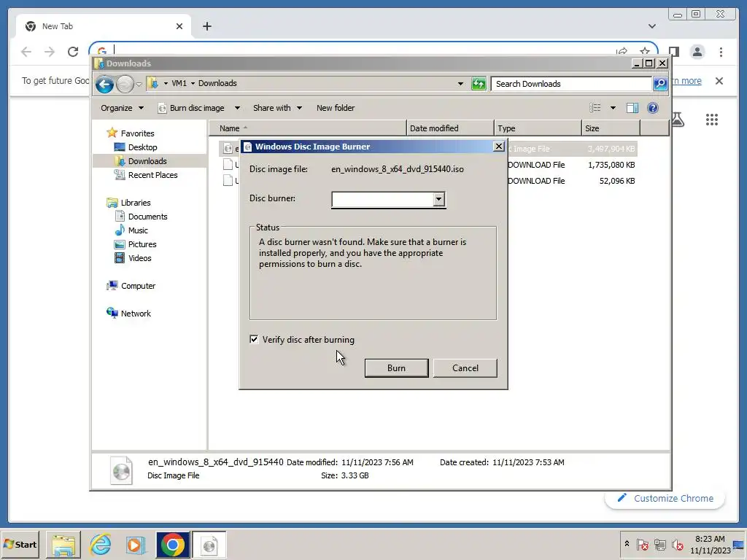This screenshot has width=747, height=560.
Task: Select Favorites in navigation pane
Action: pos(137,133)
